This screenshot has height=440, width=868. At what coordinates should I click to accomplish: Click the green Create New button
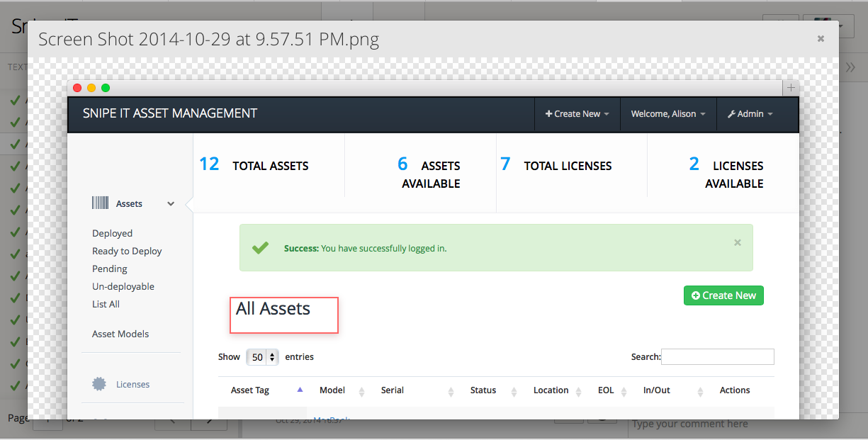pyautogui.click(x=723, y=295)
